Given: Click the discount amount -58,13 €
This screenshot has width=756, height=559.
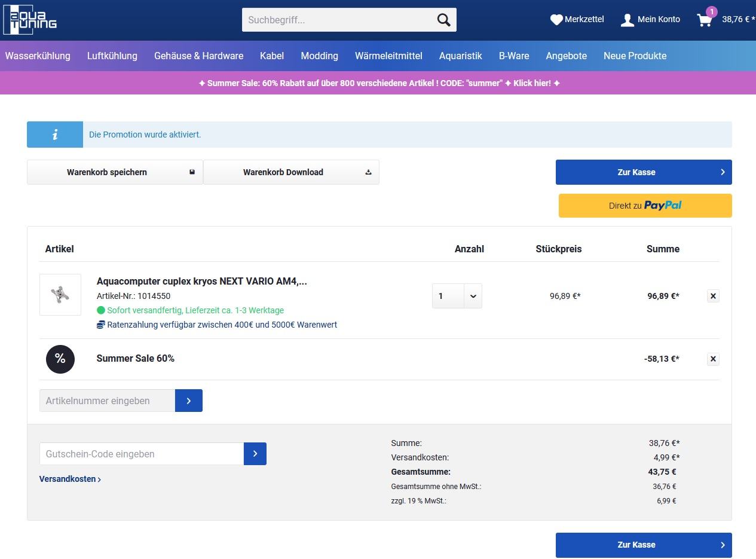Looking at the screenshot, I should [x=662, y=359].
